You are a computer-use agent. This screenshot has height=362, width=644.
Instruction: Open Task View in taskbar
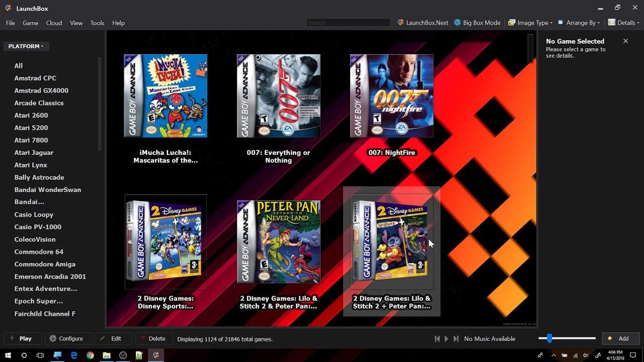(40, 355)
